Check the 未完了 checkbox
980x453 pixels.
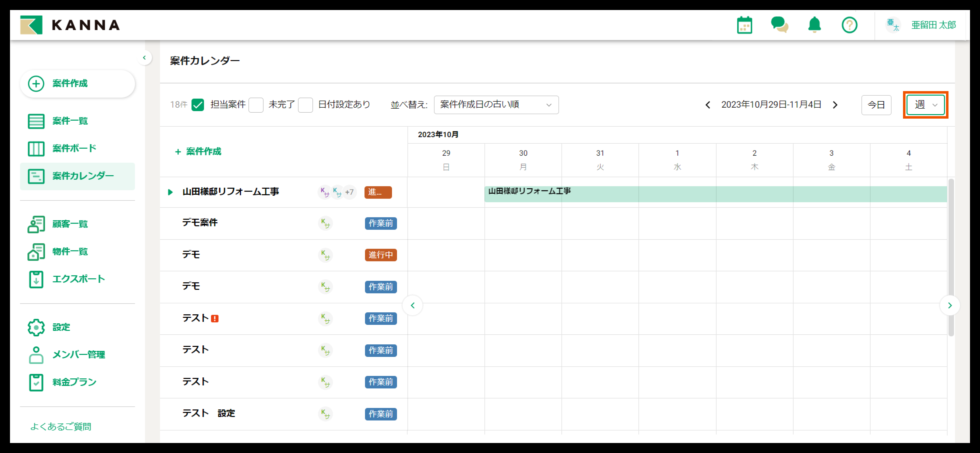(x=256, y=105)
